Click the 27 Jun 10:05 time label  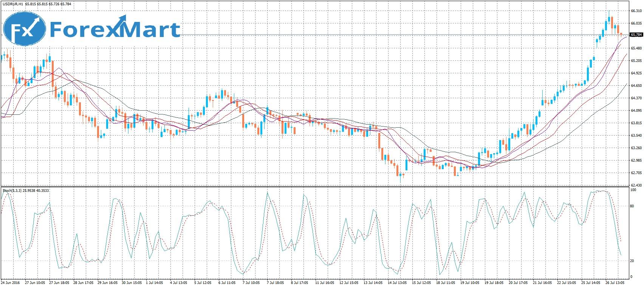(35, 282)
